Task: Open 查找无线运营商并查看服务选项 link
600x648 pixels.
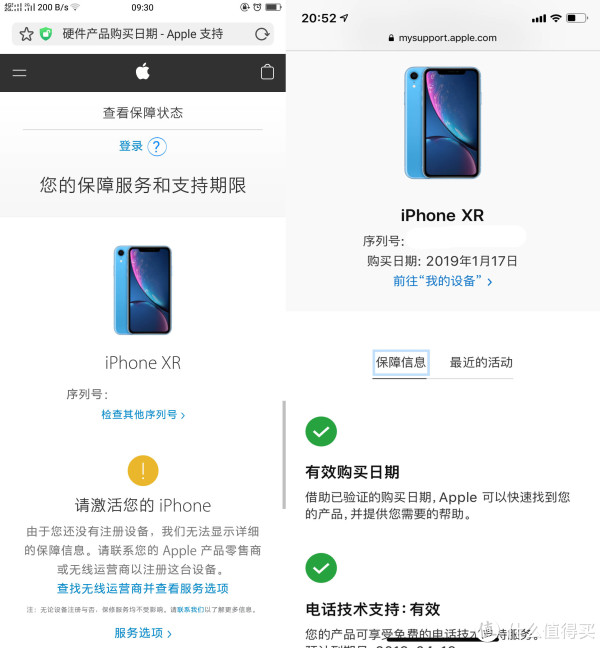Action: (143, 588)
